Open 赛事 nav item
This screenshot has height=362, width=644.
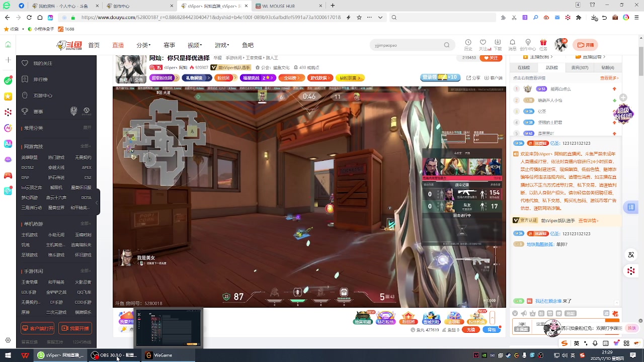(x=169, y=45)
